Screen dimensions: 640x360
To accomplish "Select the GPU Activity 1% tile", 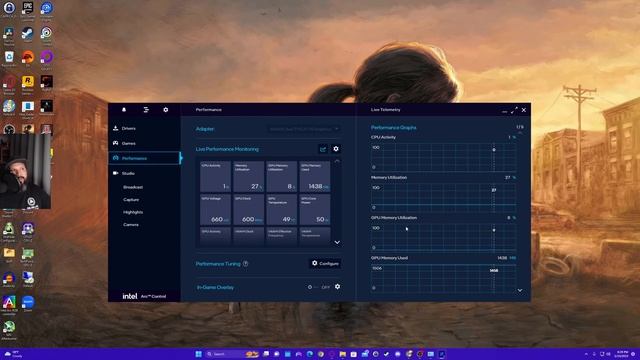I will (x=215, y=176).
